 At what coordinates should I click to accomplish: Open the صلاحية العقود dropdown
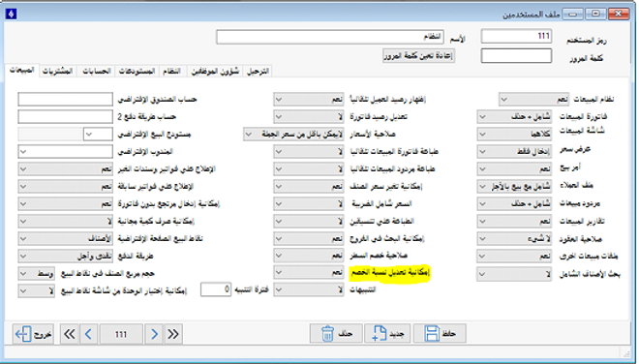click(x=514, y=238)
